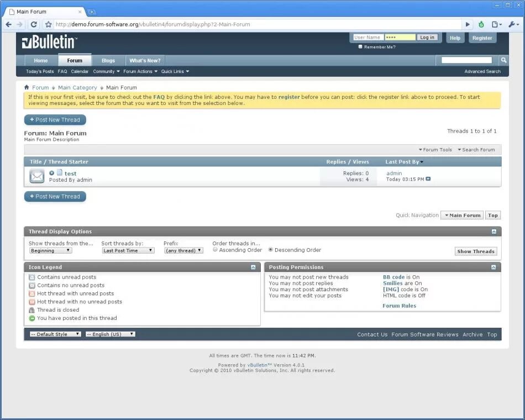The image size is (525, 420).
Task: Click the search magnifier icon
Action: click(503, 60)
